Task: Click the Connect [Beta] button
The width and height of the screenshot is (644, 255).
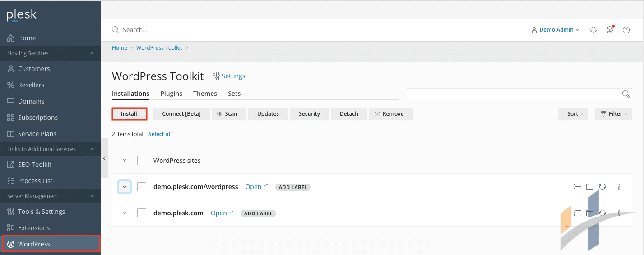Action: coord(181,114)
